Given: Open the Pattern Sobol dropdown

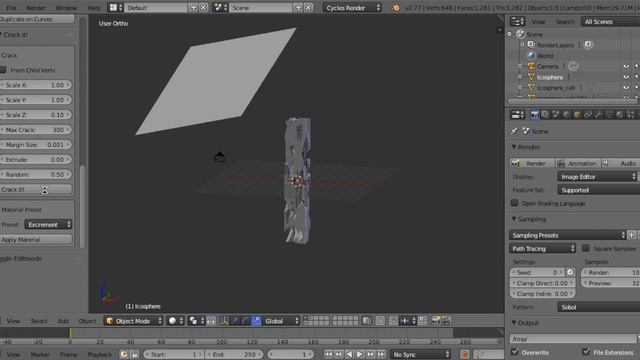Looking at the screenshot, I should (598, 307).
